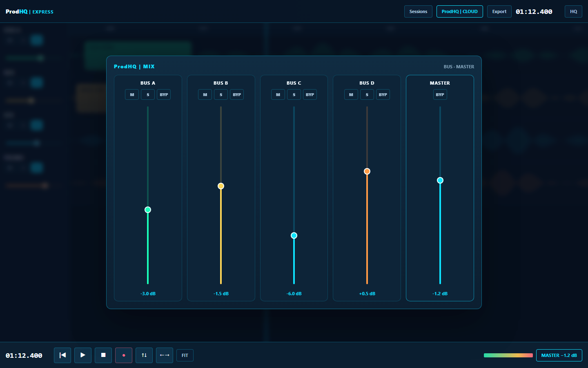
Task: Click the FIT zoom button
Action: point(185,355)
